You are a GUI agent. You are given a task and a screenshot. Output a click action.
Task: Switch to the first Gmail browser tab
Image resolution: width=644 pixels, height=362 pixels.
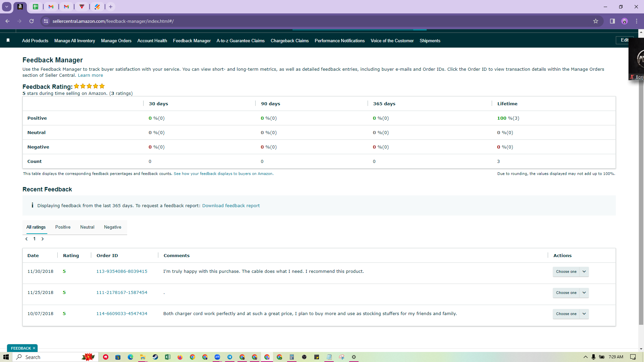click(x=51, y=7)
